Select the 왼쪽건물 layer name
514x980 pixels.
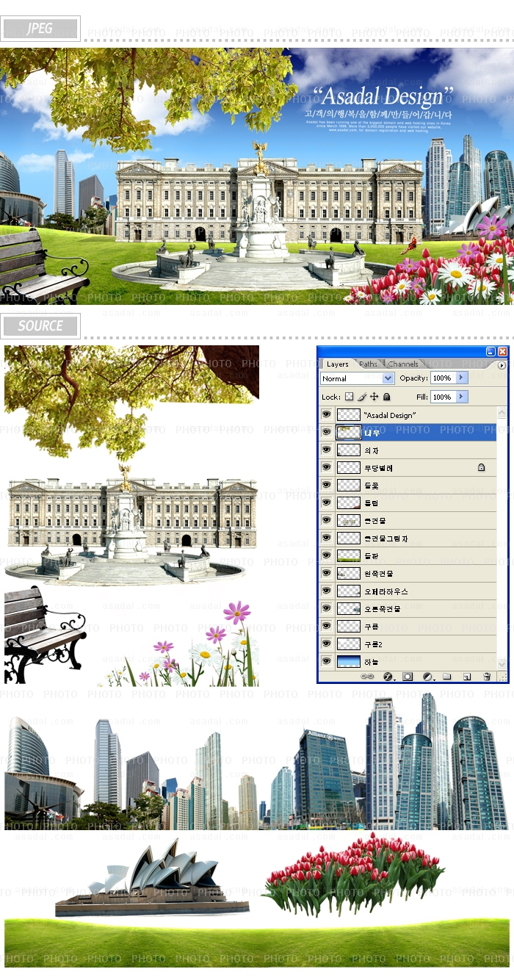point(379,574)
